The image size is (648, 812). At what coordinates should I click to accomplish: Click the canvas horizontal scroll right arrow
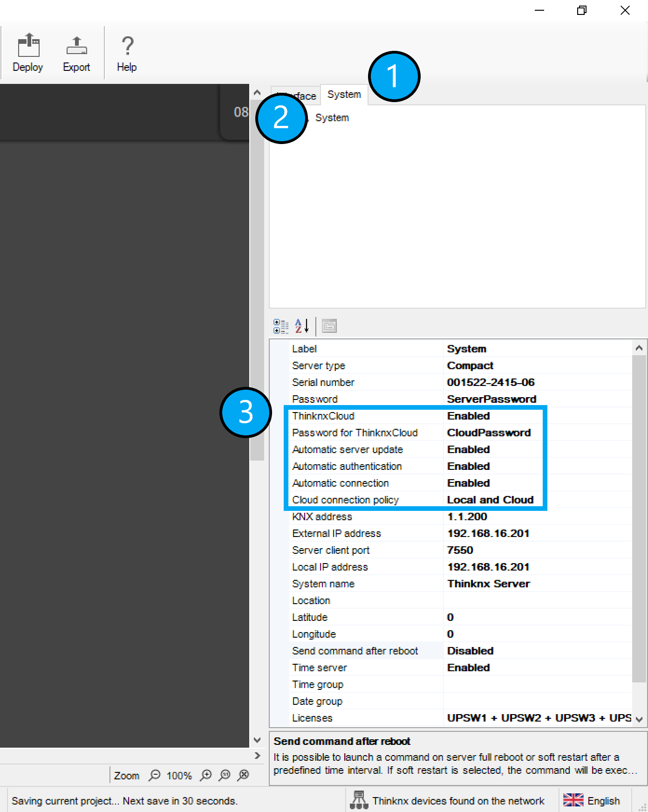tap(257, 756)
